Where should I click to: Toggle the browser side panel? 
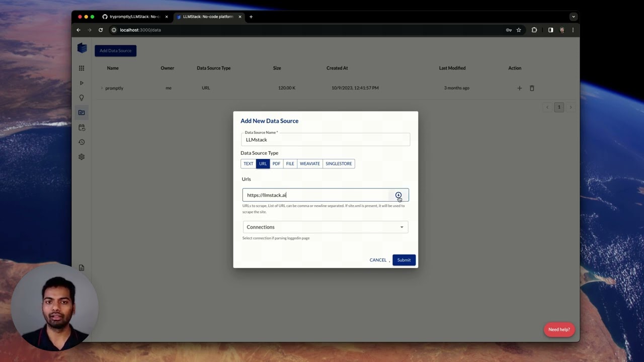coord(550,30)
